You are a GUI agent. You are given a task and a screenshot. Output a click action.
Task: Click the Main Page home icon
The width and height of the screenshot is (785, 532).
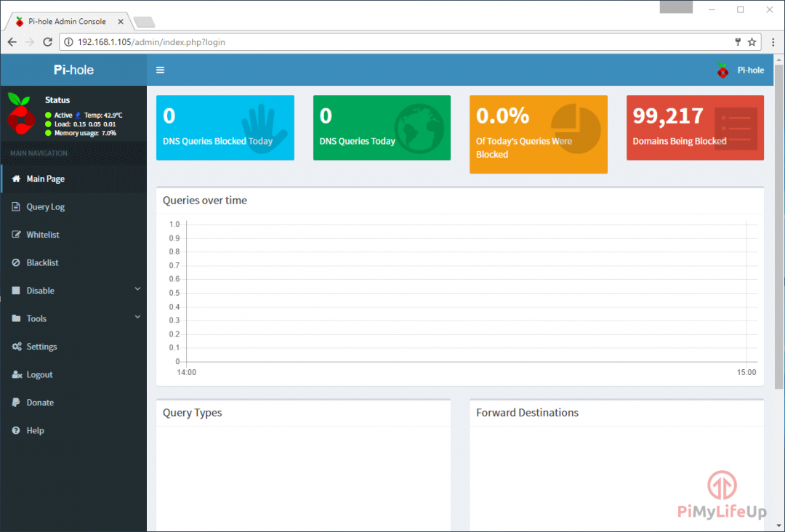(16, 179)
